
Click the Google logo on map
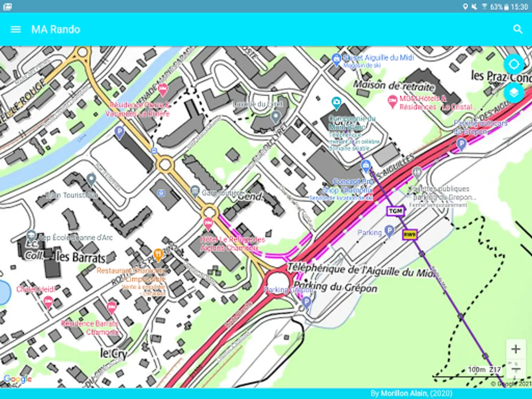18,379
